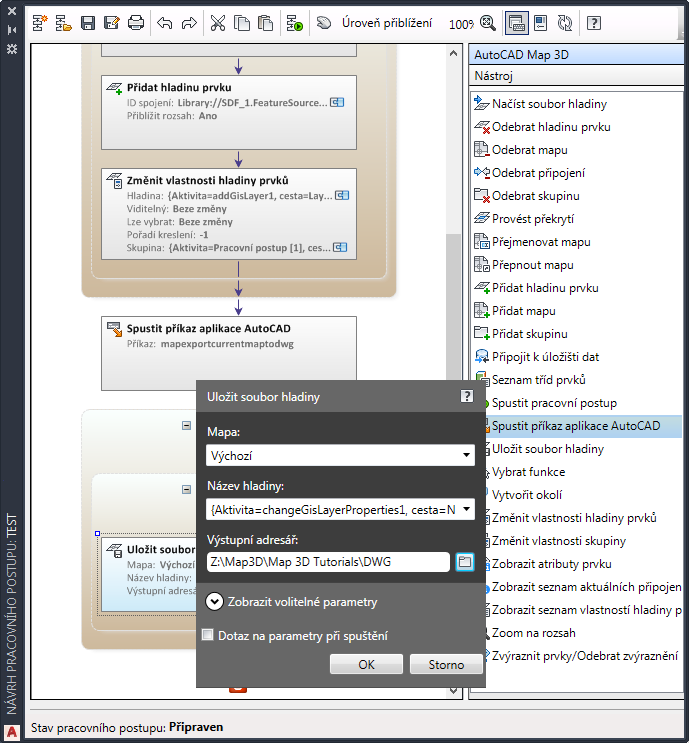Select Přidat hladinu prvku in tool list
Viewport: 689px width, 743px height.
pyautogui.click(x=536, y=288)
